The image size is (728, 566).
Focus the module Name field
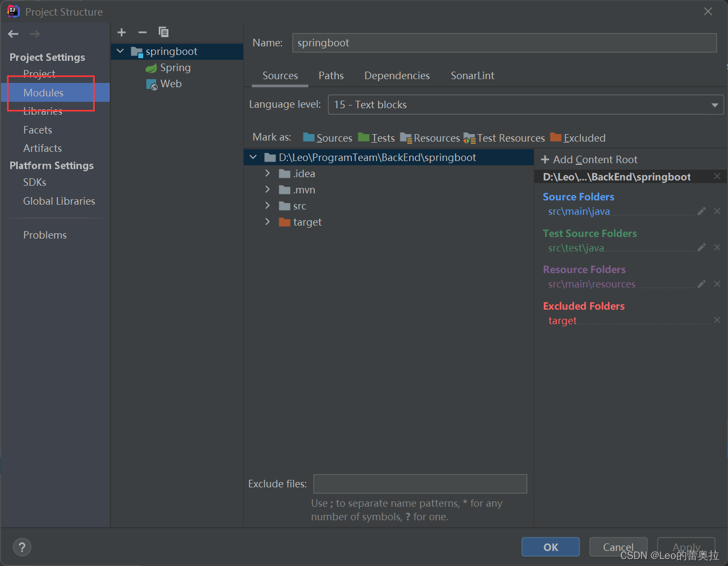pyautogui.click(x=504, y=43)
